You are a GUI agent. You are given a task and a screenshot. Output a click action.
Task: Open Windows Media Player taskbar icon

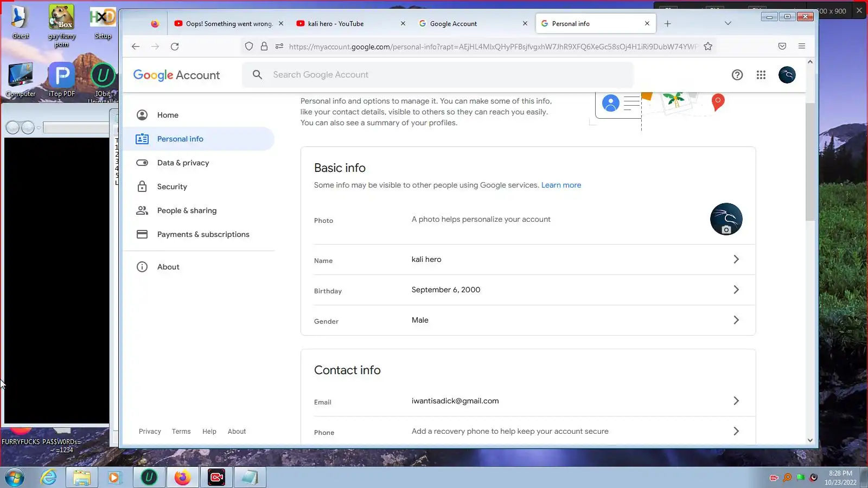tap(114, 477)
